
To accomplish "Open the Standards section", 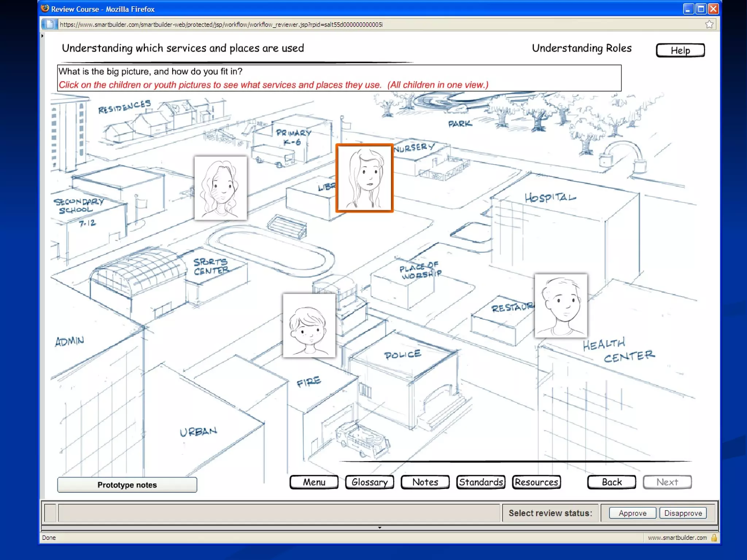I will (x=481, y=482).
